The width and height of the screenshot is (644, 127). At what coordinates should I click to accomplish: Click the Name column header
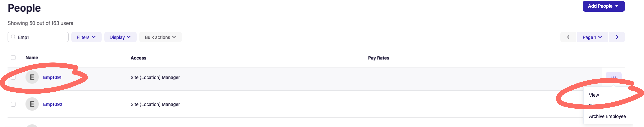tap(32, 58)
